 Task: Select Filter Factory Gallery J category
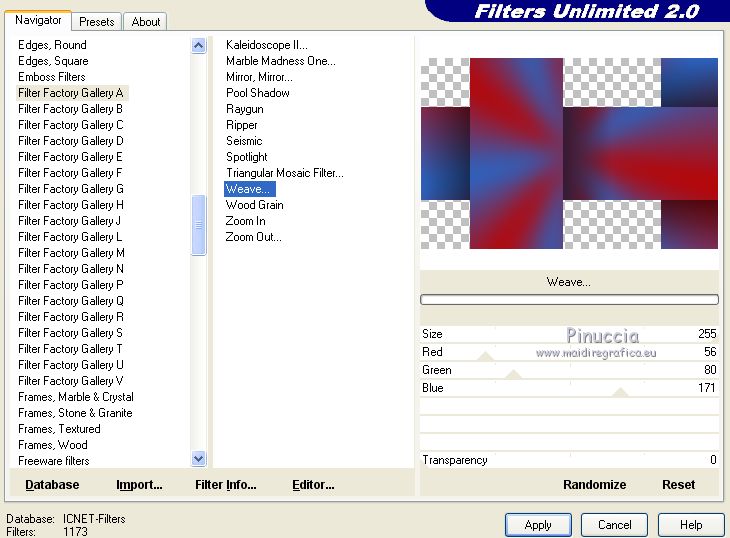pos(69,221)
